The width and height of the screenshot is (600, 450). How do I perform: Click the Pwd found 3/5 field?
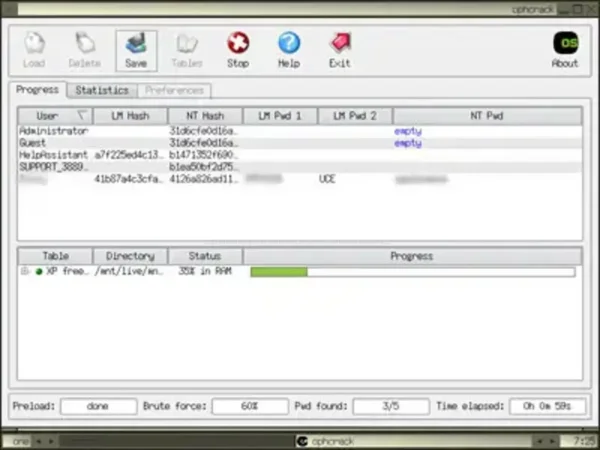point(391,406)
